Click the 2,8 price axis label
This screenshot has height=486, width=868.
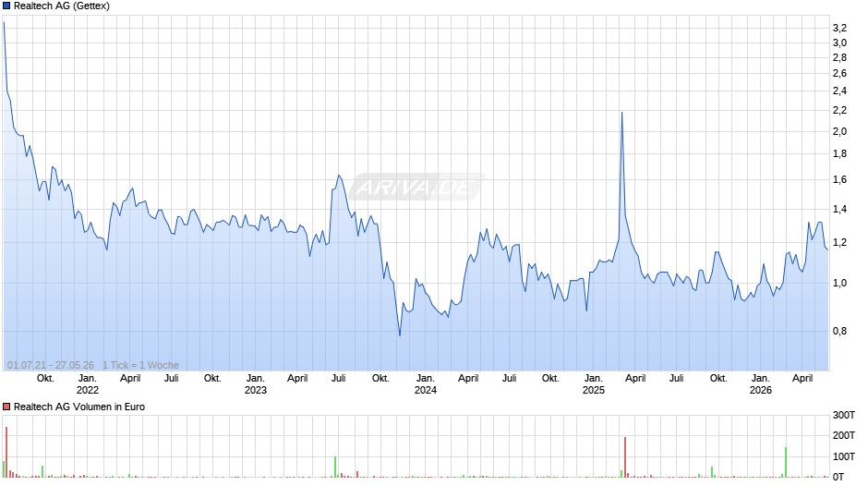coord(839,57)
